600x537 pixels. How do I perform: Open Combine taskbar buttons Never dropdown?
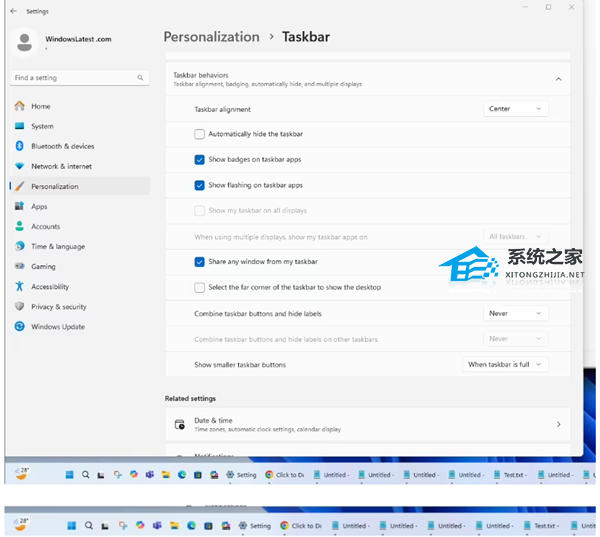point(515,313)
